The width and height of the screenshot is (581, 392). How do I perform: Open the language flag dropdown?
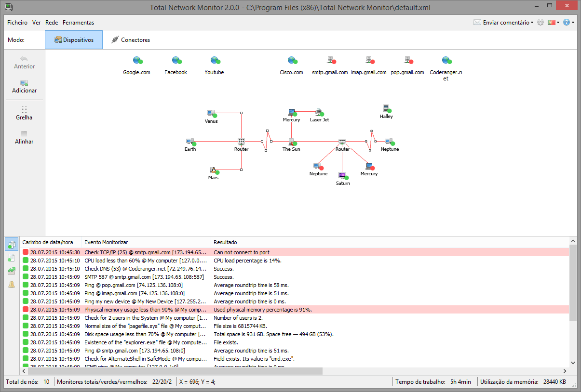pyautogui.click(x=554, y=23)
